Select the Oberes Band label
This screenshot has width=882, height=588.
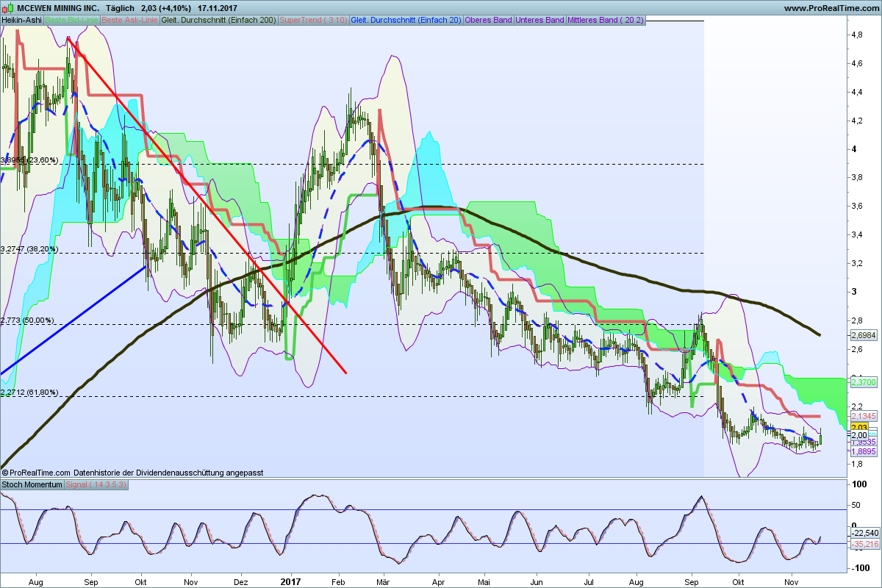pos(489,20)
